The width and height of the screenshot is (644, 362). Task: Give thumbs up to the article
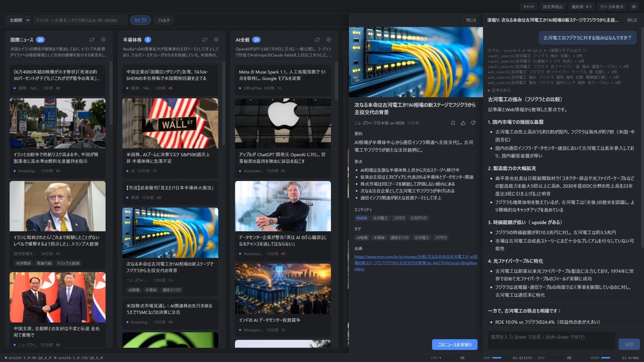pos(463,123)
